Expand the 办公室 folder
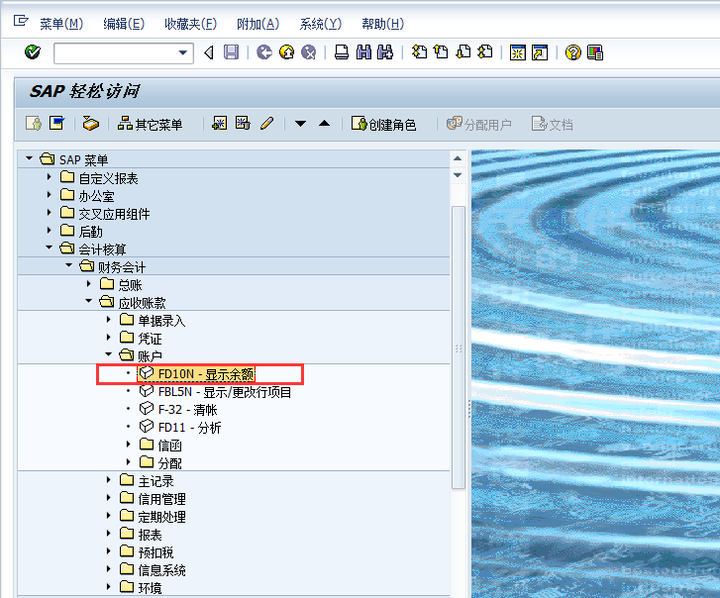720x598 pixels. coord(49,194)
